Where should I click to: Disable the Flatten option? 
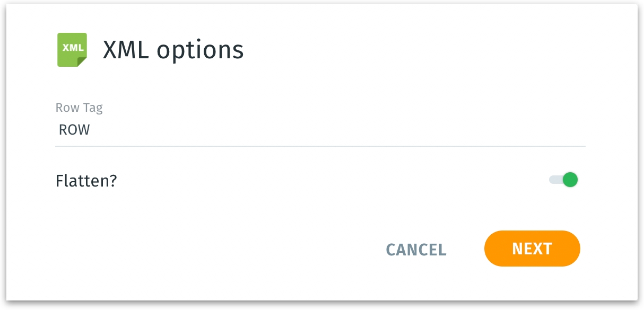pos(563,180)
